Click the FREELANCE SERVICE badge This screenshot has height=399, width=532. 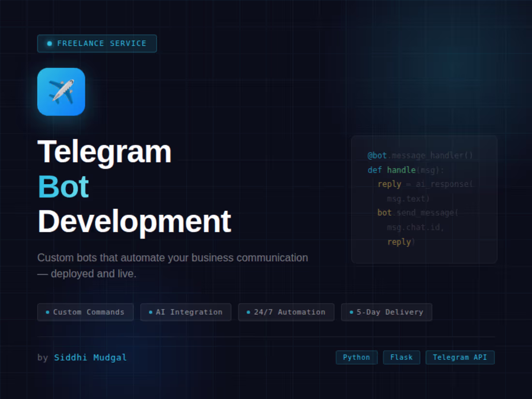point(97,44)
